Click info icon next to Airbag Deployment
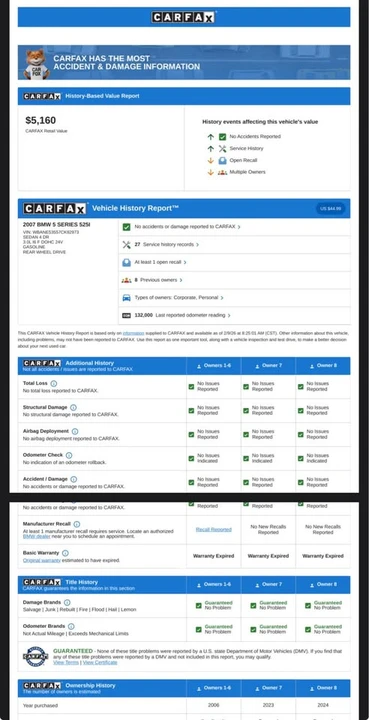This screenshot has height=720, width=369. pyautogui.click(x=75, y=432)
